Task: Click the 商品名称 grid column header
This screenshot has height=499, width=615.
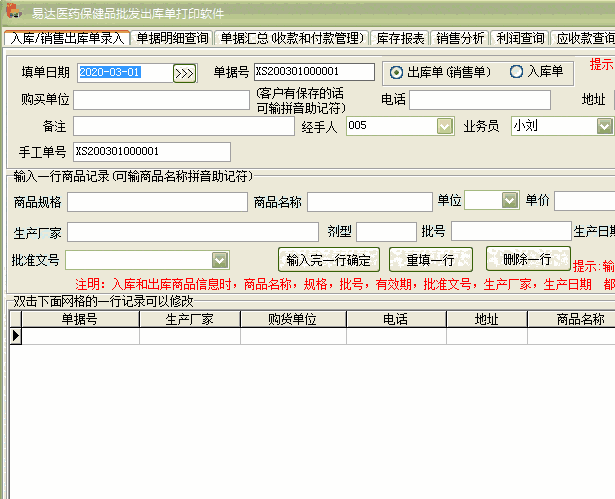Action: (x=571, y=319)
